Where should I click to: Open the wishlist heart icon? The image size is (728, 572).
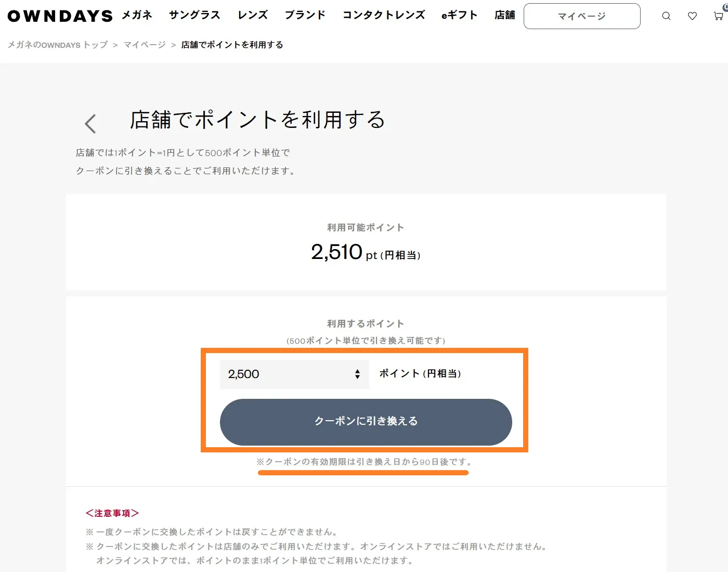(x=692, y=16)
